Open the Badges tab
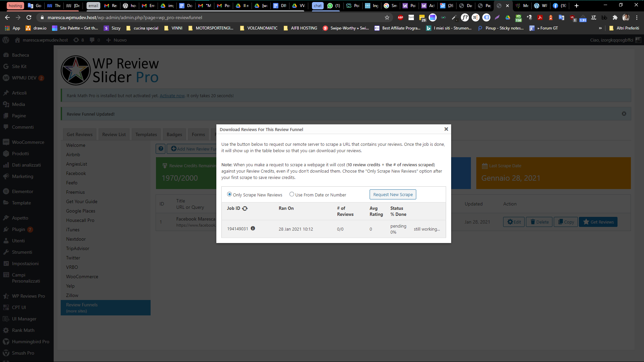This screenshot has height=362, width=644. tap(174, 134)
